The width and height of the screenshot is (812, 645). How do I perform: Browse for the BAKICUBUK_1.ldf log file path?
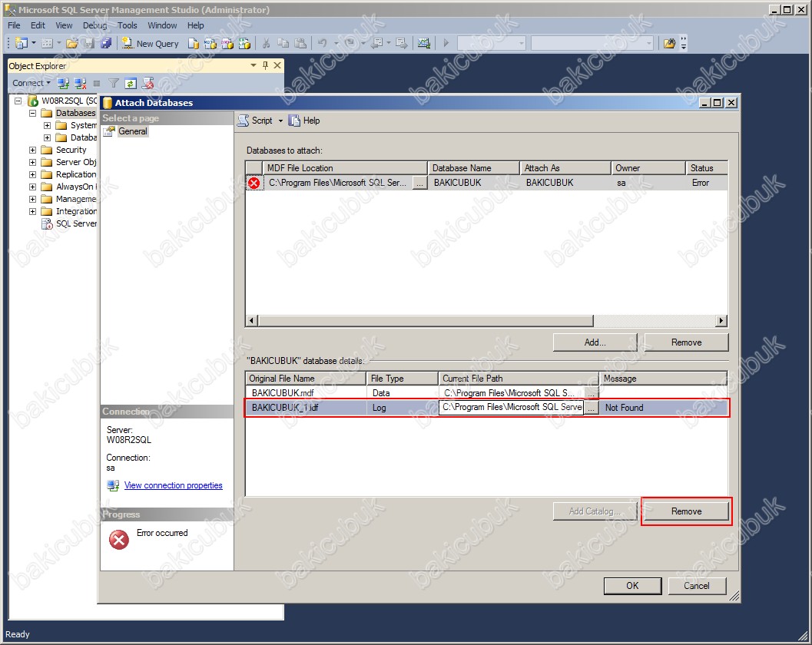(591, 408)
